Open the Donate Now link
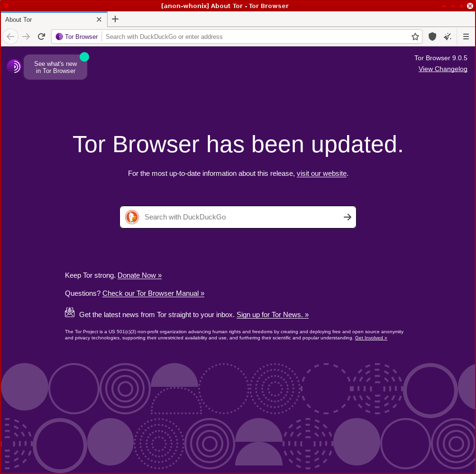The height and width of the screenshot is (474, 476). (140, 275)
